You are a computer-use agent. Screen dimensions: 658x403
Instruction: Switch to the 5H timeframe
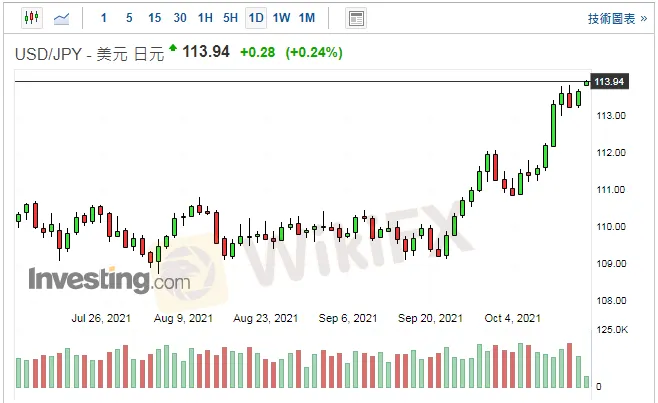pos(230,18)
